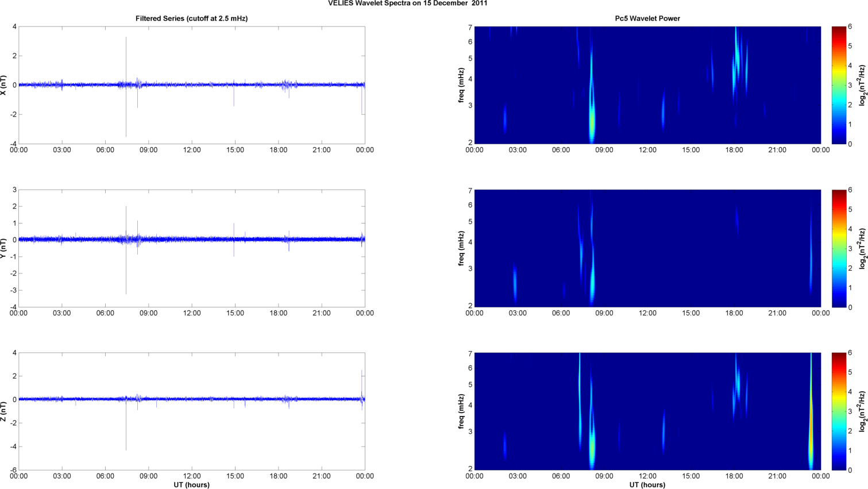Click the large spike in the X filtered series
The width and height of the screenshot is (868, 489).
pos(126,86)
